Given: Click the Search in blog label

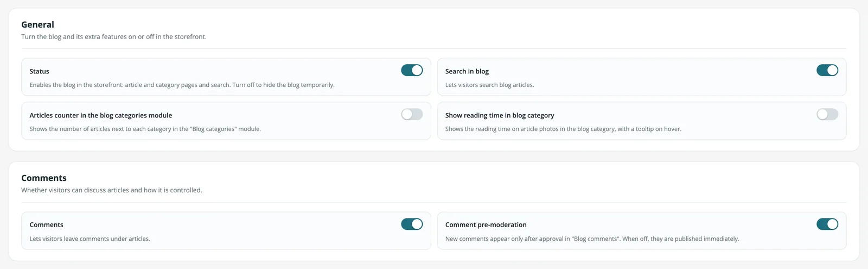Looking at the screenshot, I should click(x=467, y=71).
